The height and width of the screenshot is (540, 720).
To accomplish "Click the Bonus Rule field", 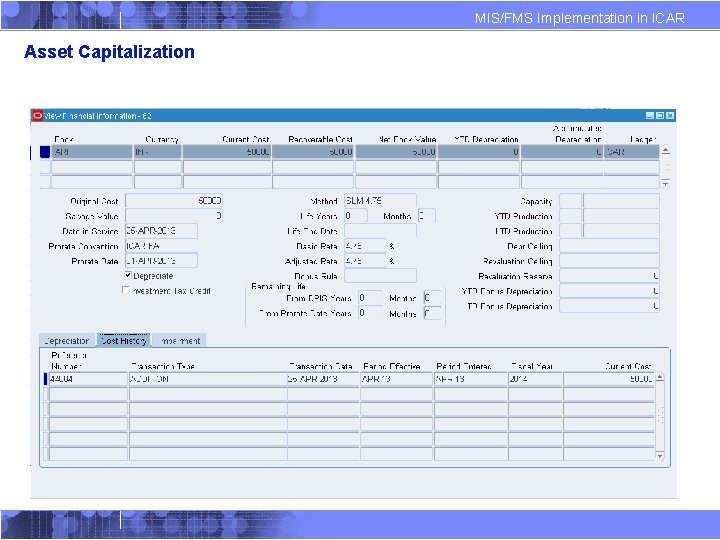I will click(x=381, y=276).
